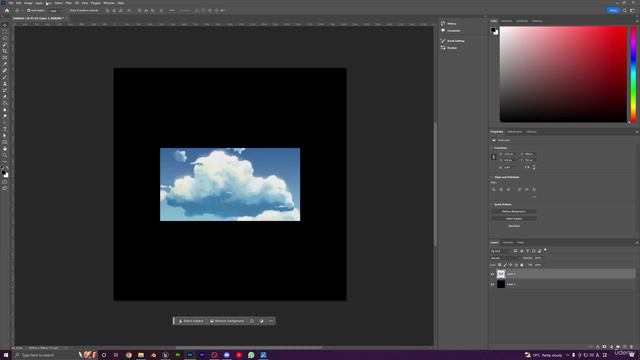This screenshot has height=360, width=640.
Task: Open the Image menu
Action: point(28,3)
